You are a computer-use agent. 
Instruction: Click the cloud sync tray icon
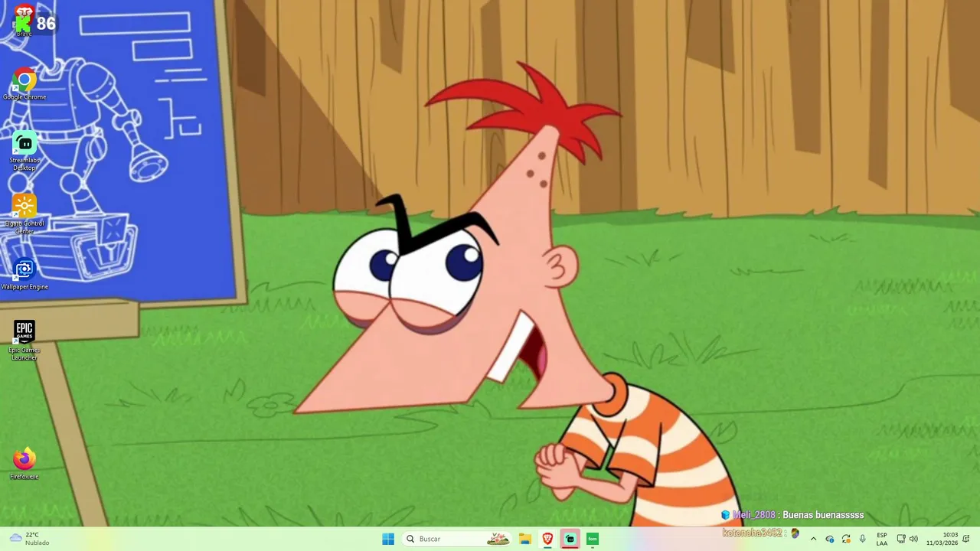(x=829, y=539)
